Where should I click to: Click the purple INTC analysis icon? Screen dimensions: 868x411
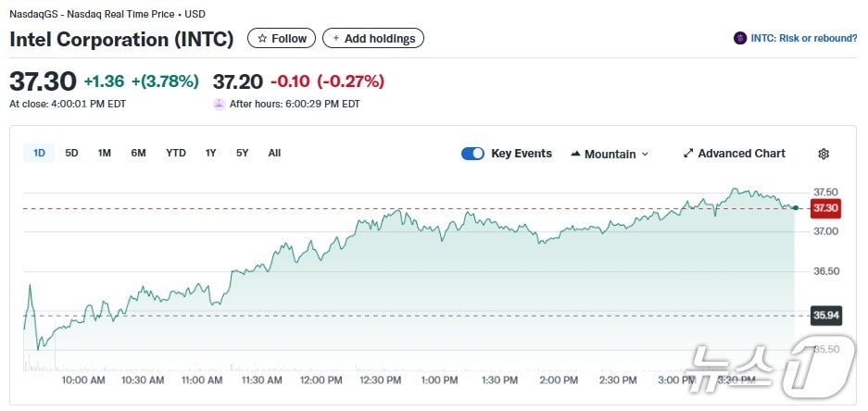point(740,38)
